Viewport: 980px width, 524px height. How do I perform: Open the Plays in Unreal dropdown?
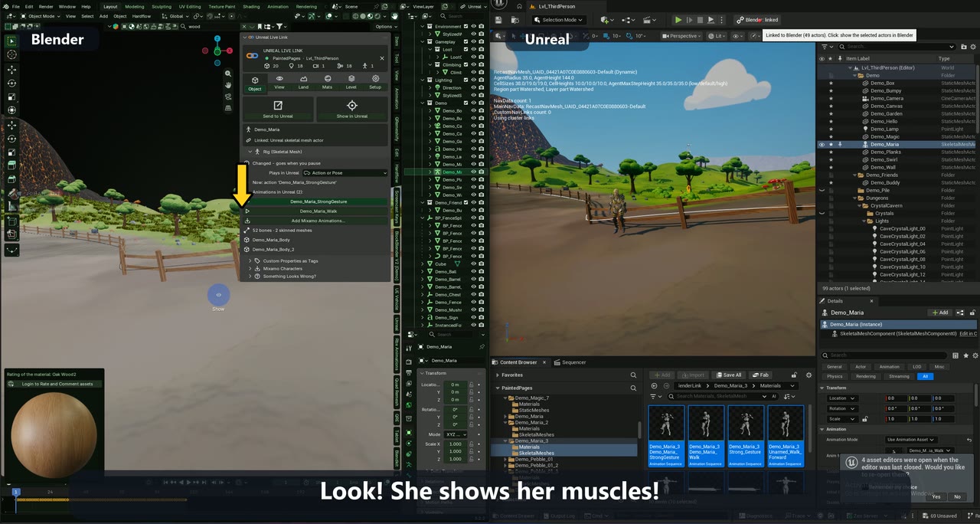[x=346, y=173]
